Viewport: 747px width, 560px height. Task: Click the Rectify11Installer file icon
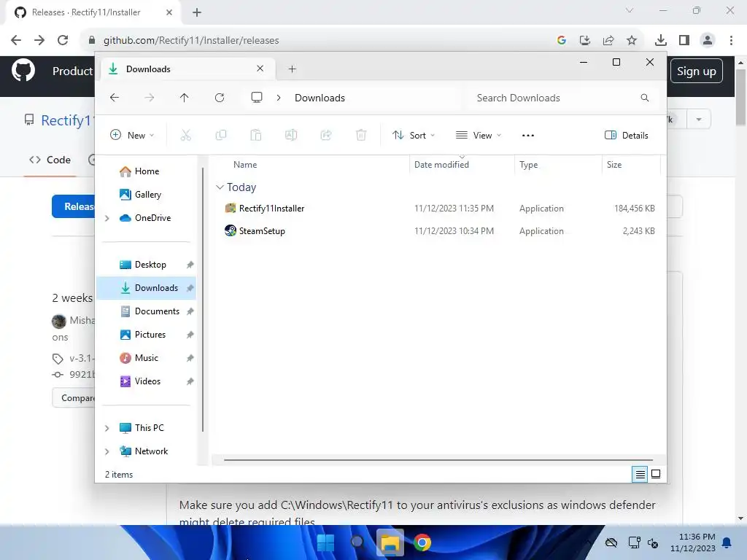[231, 208]
